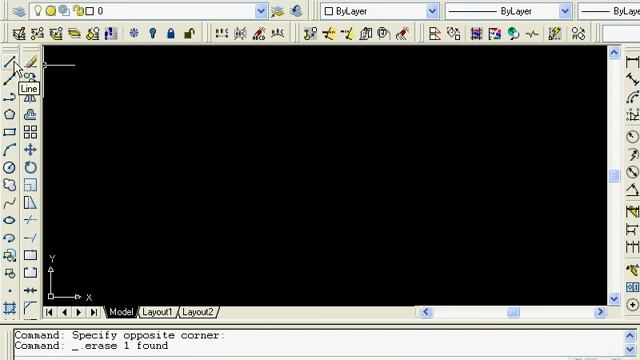Image resolution: width=640 pixels, height=360 pixels.
Task: Select the Trim tool
Action: coord(30,220)
